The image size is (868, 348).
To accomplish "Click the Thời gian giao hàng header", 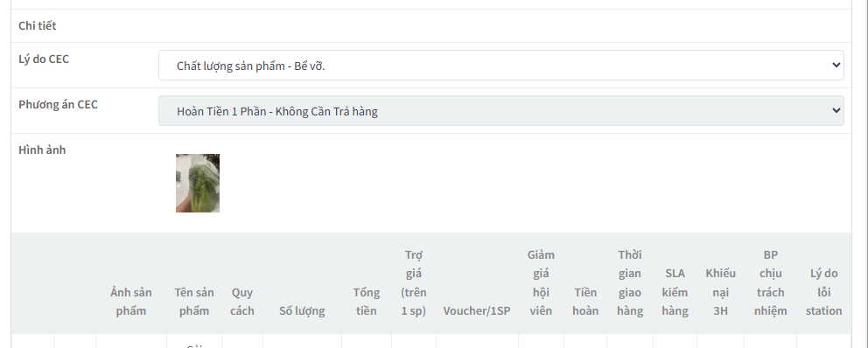I will pyautogui.click(x=630, y=282).
